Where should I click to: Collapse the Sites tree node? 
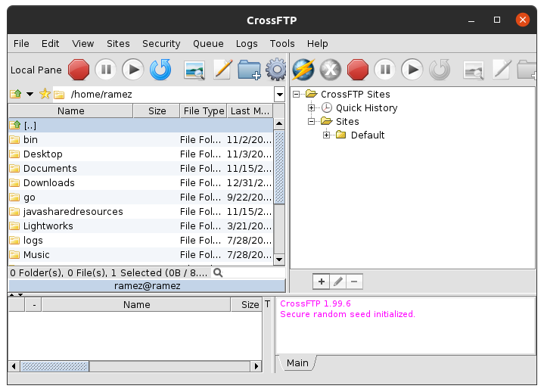312,122
